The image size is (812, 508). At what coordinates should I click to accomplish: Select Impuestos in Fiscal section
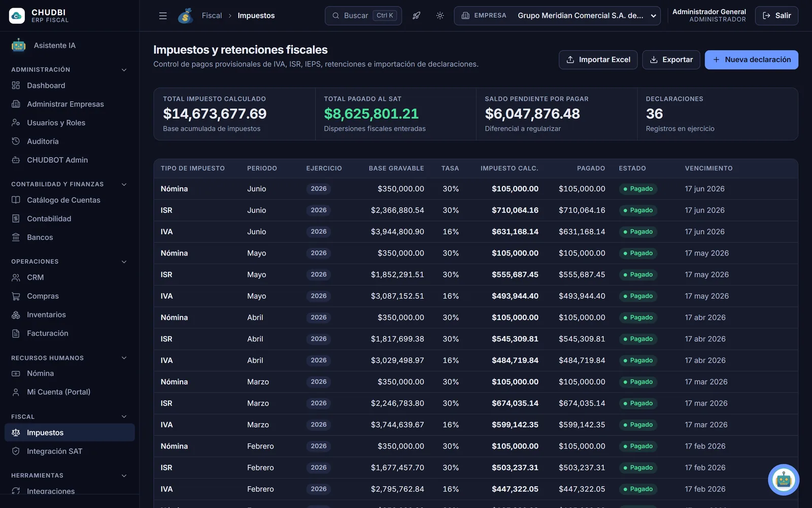click(70, 432)
